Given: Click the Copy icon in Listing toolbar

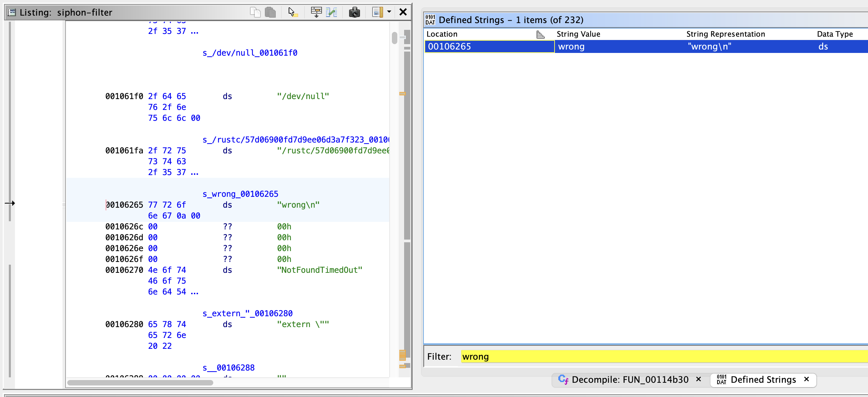Looking at the screenshot, I should (x=255, y=12).
